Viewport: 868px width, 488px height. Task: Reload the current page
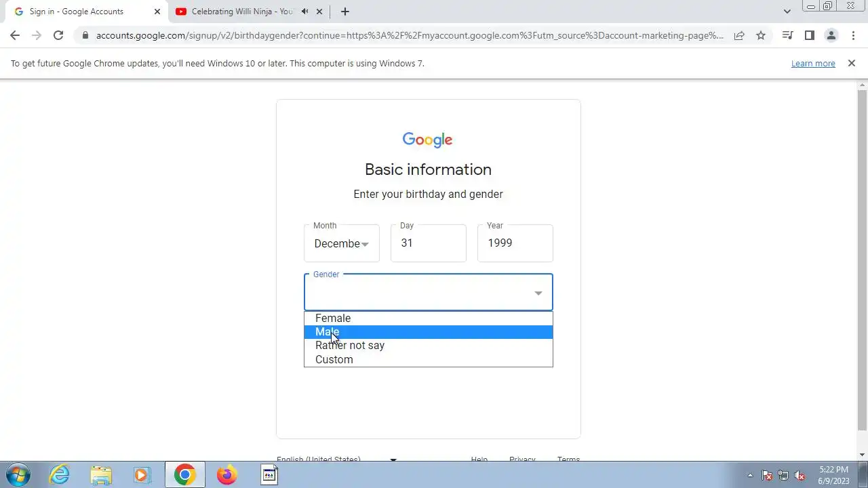tap(58, 35)
